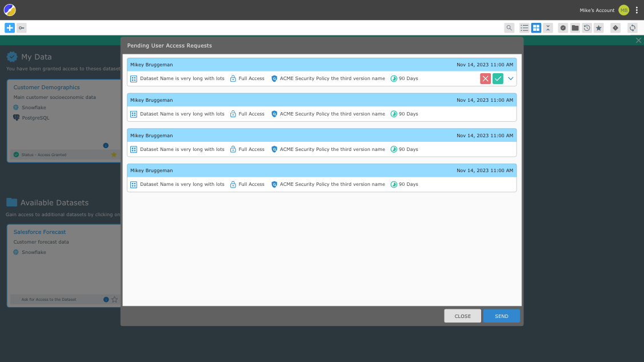Click the key icon in the toolbar
This screenshot has width=644, height=362.
[22, 27]
